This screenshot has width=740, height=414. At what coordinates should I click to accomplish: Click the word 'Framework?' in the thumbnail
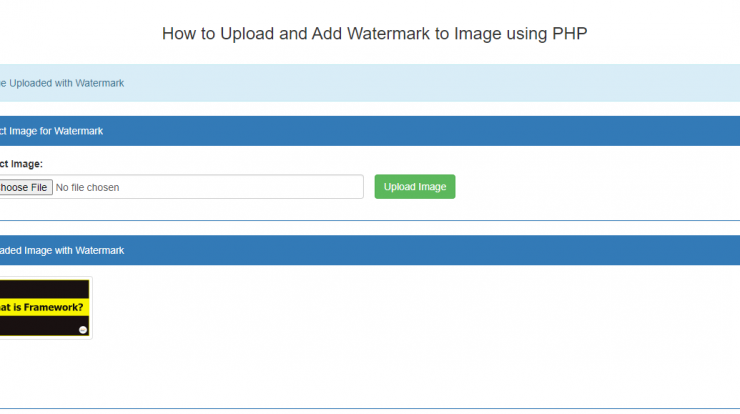pyautogui.click(x=53, y=307)
